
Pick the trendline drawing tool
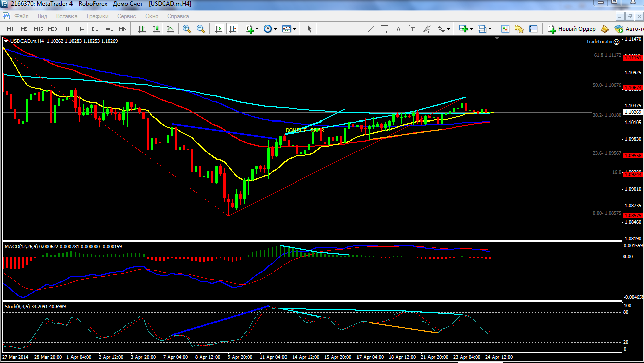coord(371,29)
